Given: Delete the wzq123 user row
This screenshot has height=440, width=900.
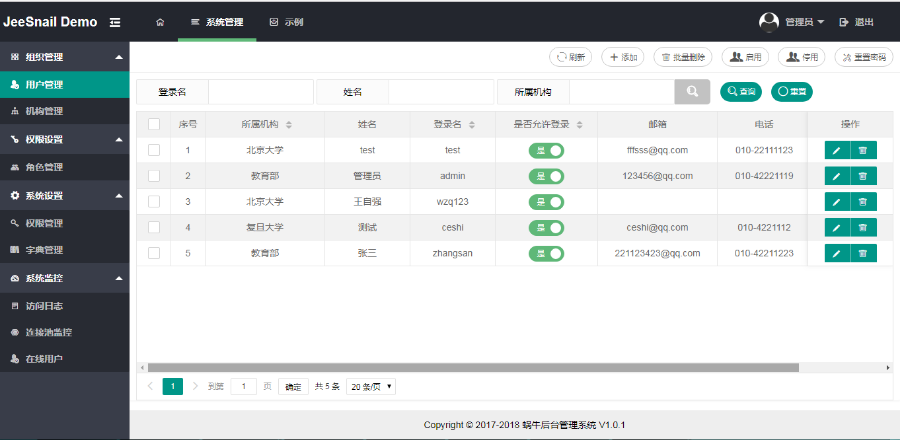Looking at the screenshot, I should click(863, 202).
